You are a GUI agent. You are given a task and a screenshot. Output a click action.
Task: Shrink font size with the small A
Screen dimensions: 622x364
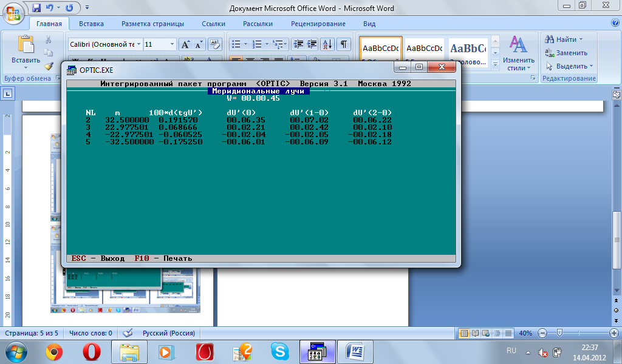pyautogui.click(x=199, y=44)
